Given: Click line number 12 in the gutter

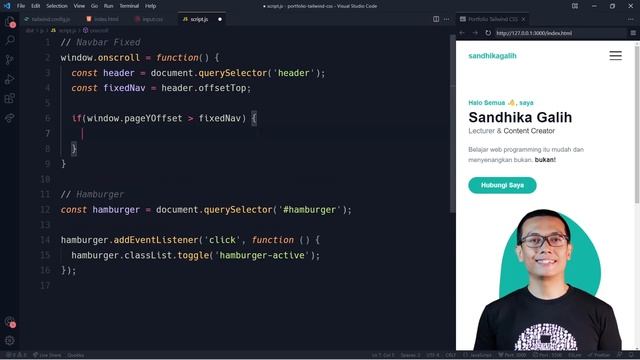Looking at the screenshot, I should click(45, 209).
